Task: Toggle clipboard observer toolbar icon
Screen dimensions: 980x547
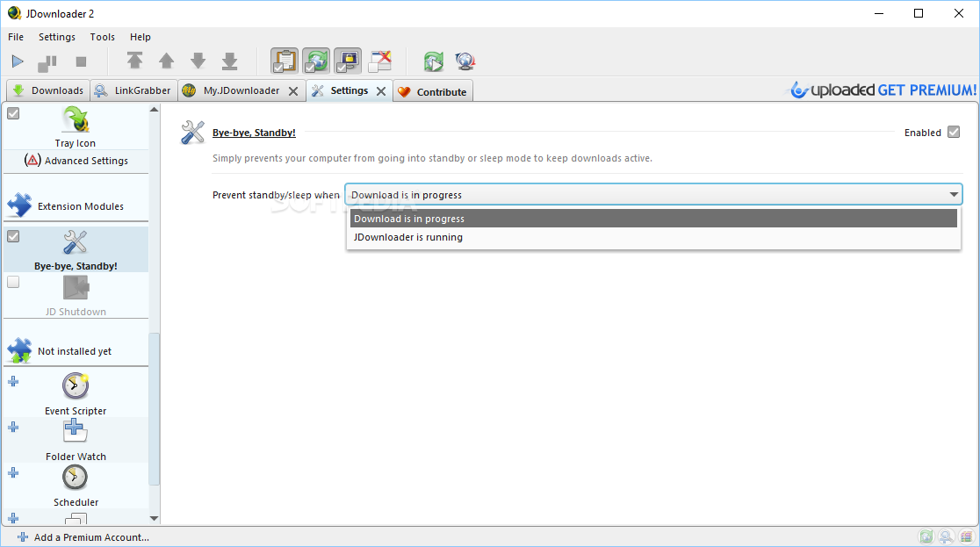Action: (x=285, y=61)
